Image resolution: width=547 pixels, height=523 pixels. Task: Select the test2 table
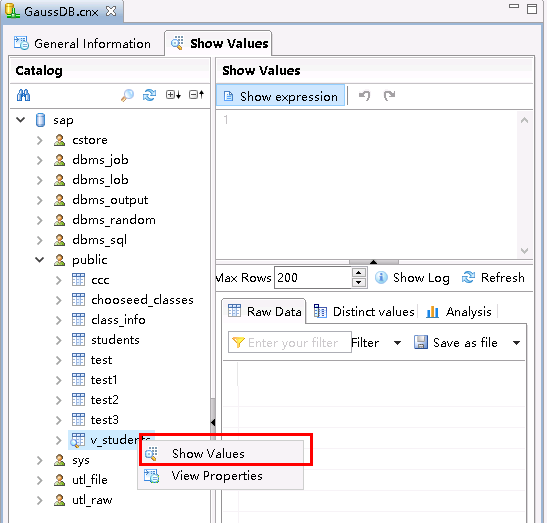point(104,400)
